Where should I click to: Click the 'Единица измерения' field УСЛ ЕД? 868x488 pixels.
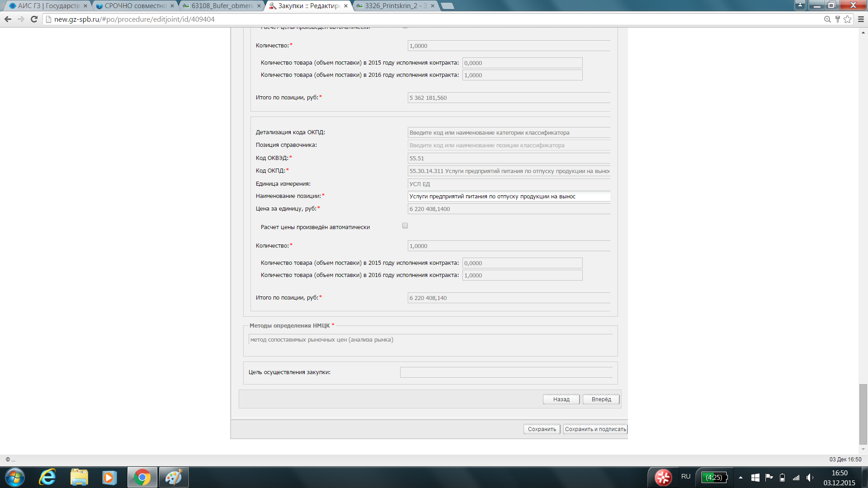pyautogui.click(x=509, y=184)
